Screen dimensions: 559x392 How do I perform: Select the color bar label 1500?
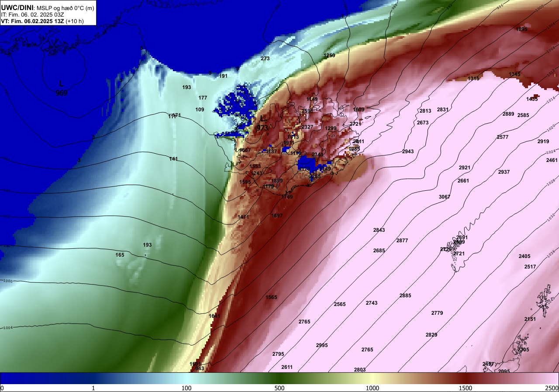point(466,389)
